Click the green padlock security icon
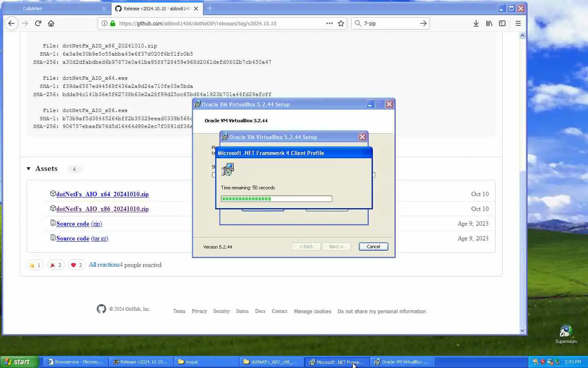588x368 pixels. click(x=113, y=23)
